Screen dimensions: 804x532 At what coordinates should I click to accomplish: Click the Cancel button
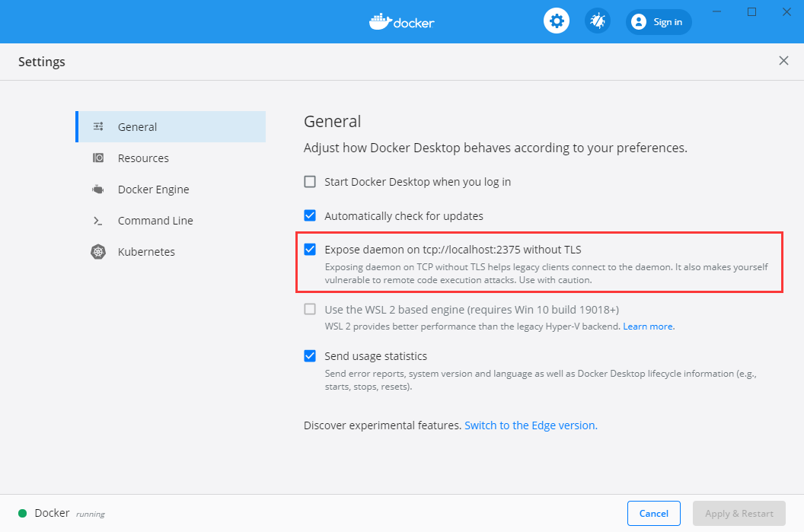point(654,513)
